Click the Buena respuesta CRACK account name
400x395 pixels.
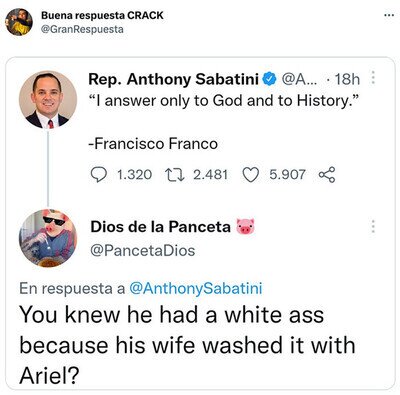(102, 15)
